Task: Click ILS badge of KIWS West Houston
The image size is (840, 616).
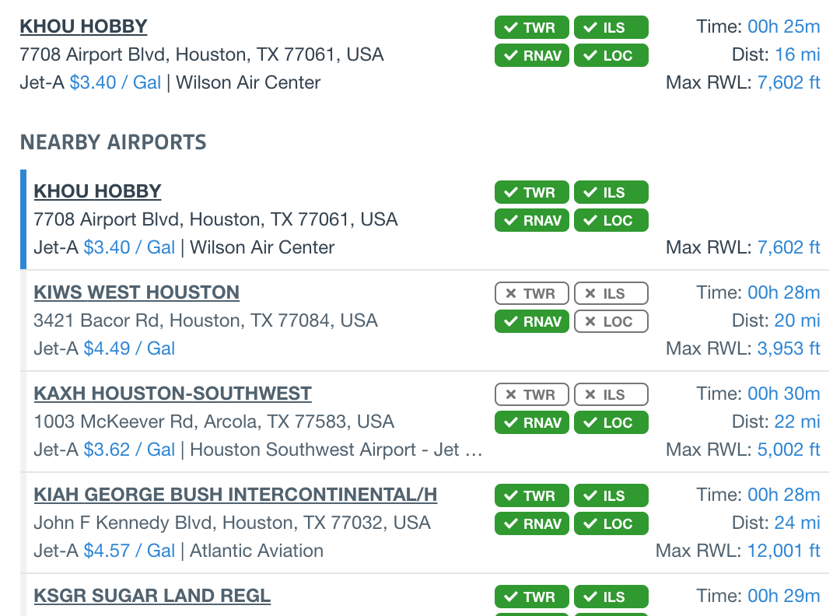Action: tap(611, 293)
